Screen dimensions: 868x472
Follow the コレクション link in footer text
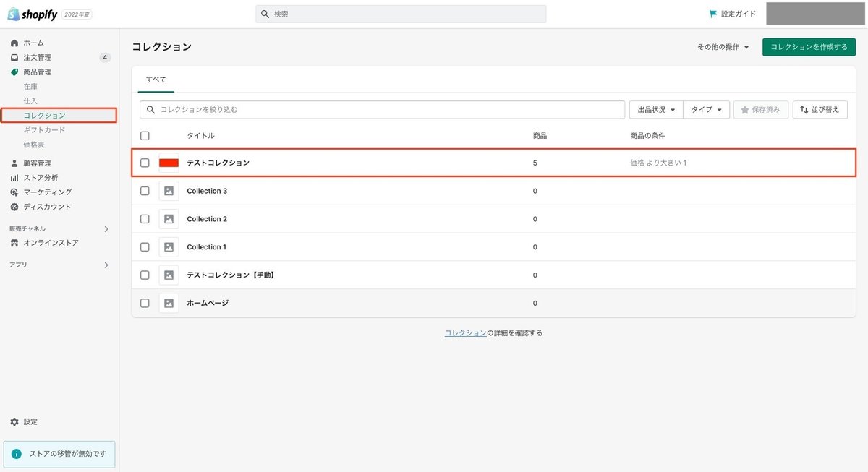point(465,333)
